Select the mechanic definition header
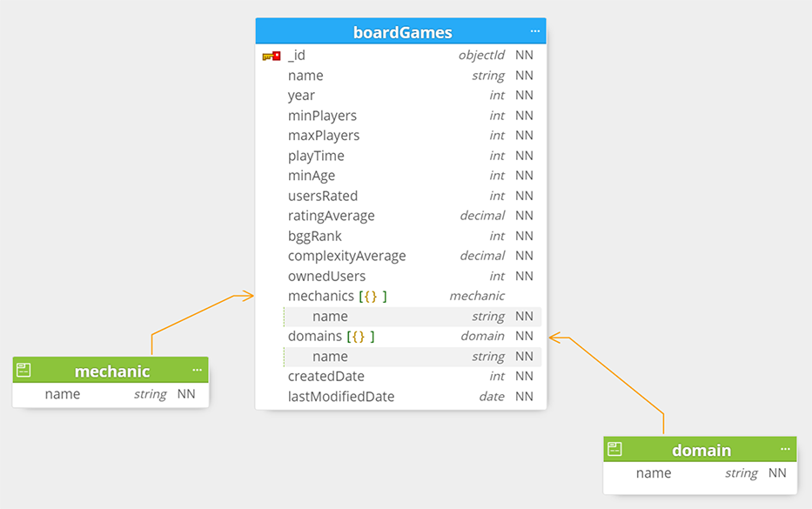 point(111,371)
